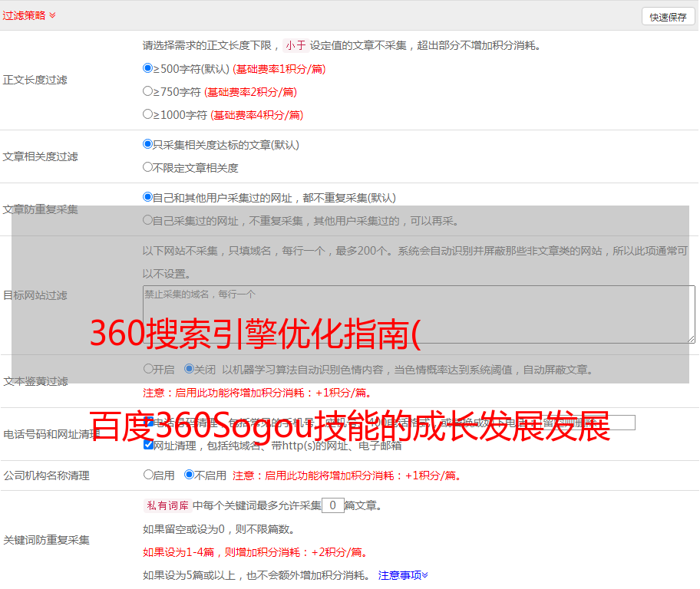Select 不启用 for 公司机构名称清理
Viewport: 700px width, 589px height.
click(189, 474)
